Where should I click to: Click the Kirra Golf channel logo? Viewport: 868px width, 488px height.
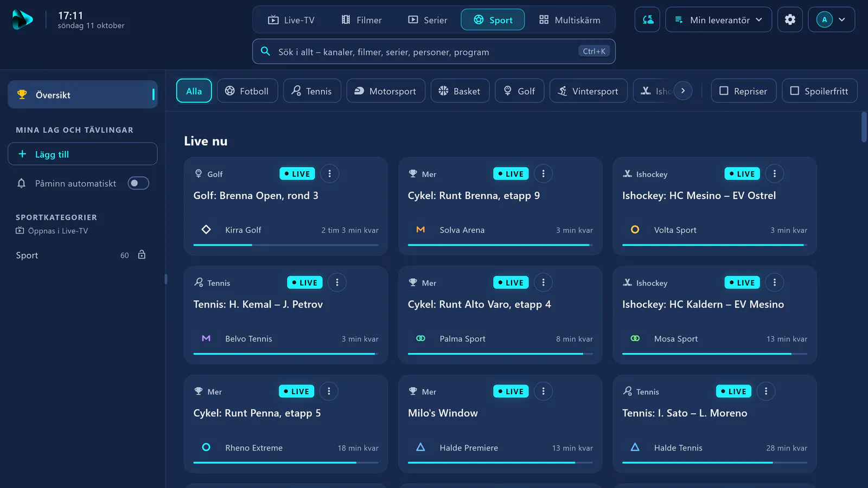click(206, 229)
